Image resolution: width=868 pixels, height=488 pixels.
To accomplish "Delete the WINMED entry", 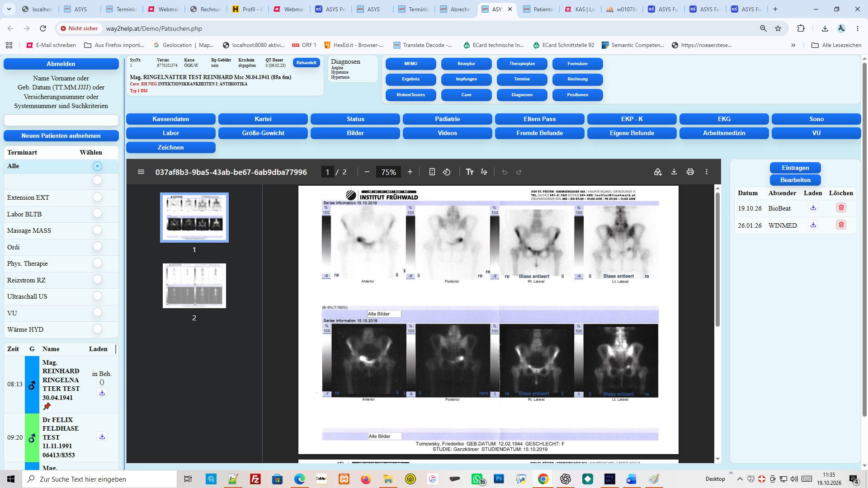I will pos(841,225).
